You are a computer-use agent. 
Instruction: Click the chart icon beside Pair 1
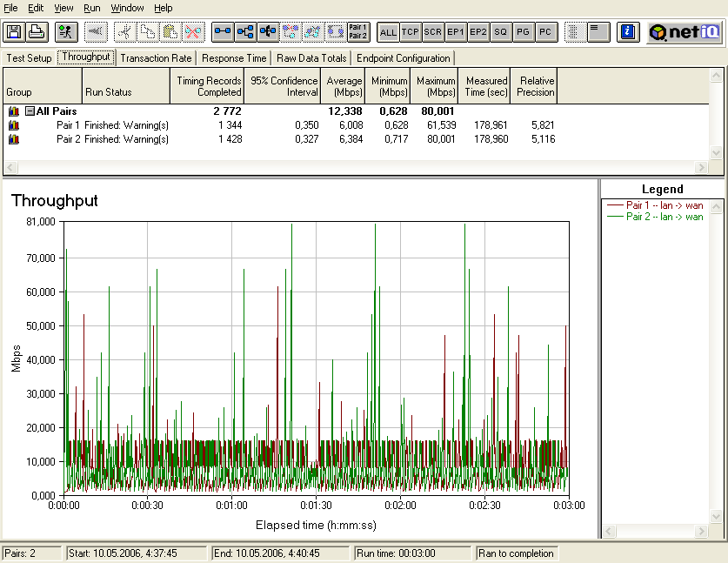click(x=14, y=125)
